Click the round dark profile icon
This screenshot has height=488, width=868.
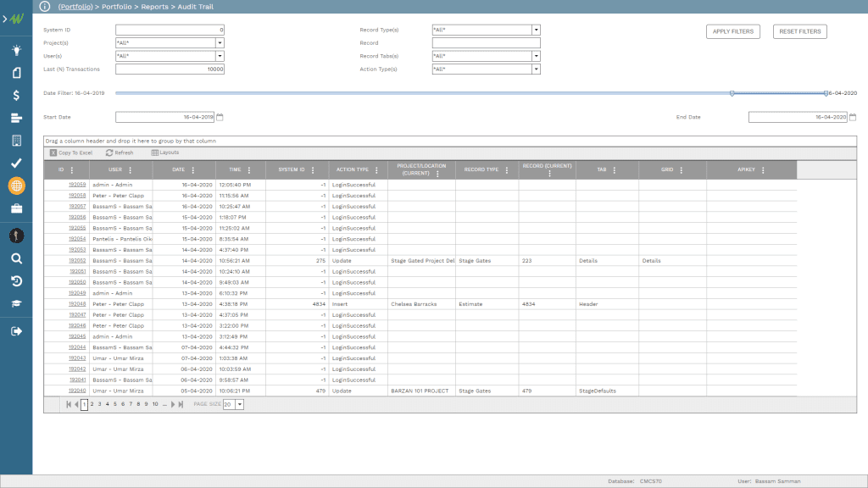(x=16, y=236)
